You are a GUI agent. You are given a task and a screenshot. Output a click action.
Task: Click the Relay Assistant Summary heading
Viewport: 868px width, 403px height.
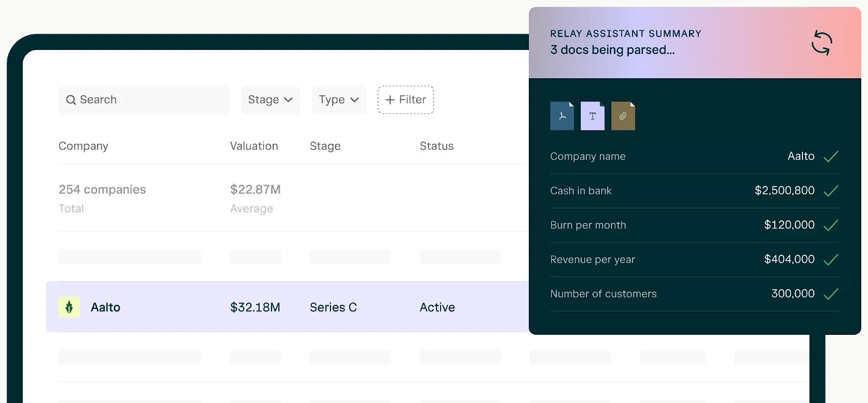pos(626,34)
